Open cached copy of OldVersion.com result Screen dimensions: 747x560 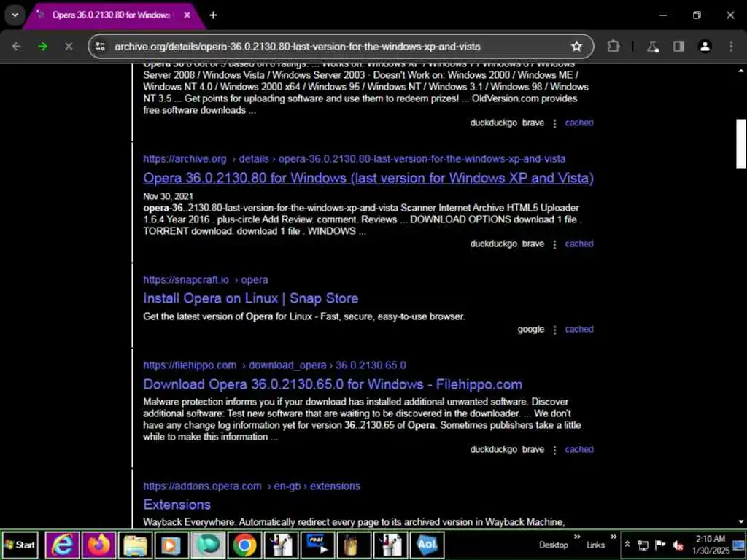[x=578, y=122]
